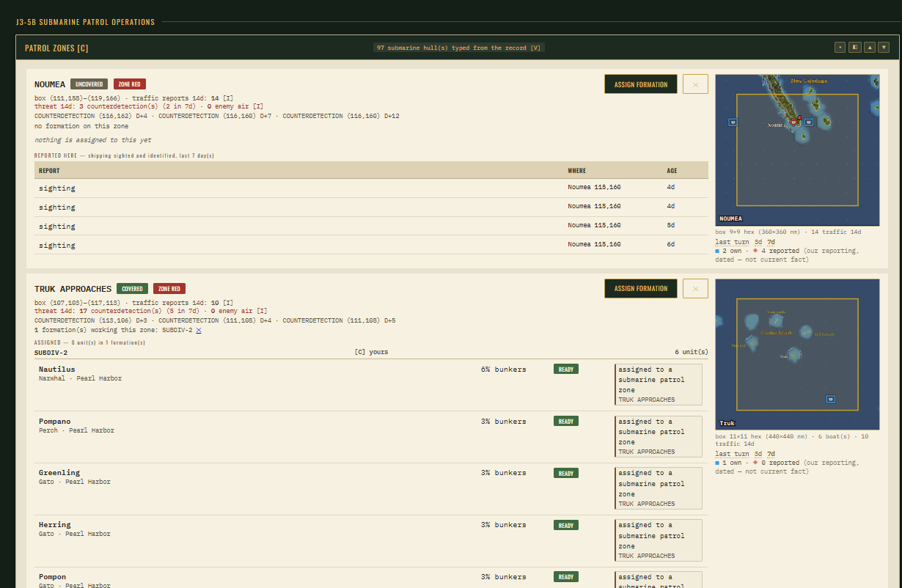
Task: Click the ZONE RED badge beside Truk Approaches
Action: [169, 289]
